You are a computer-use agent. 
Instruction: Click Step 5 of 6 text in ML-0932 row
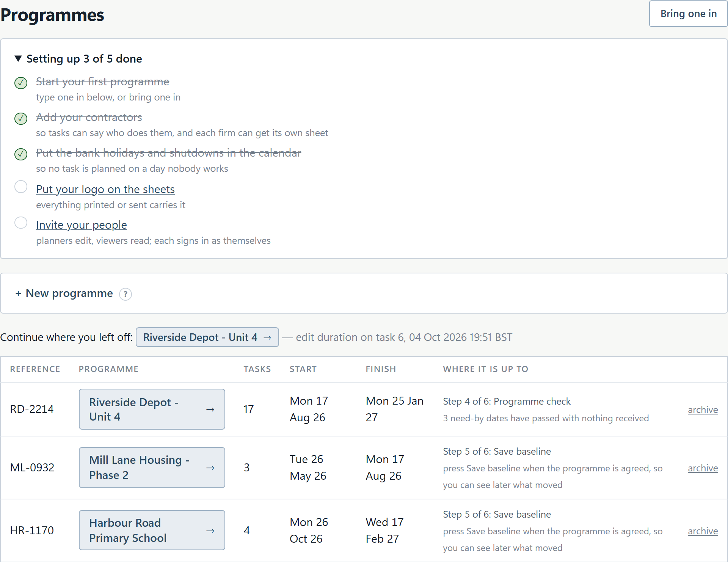coord(497,451)
